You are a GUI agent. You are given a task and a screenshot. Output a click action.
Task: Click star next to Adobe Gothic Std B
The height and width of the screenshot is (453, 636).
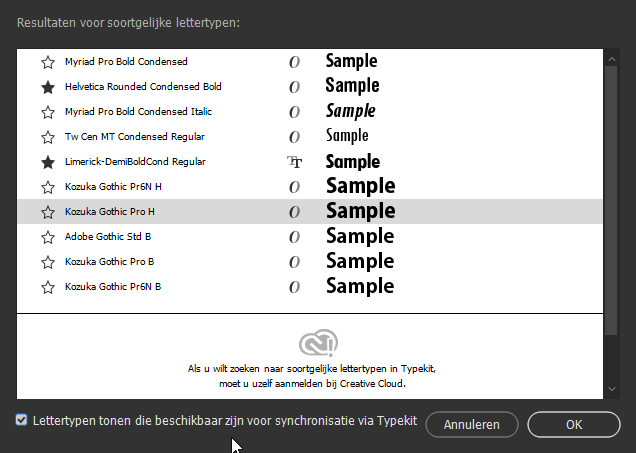click(47, 237)
